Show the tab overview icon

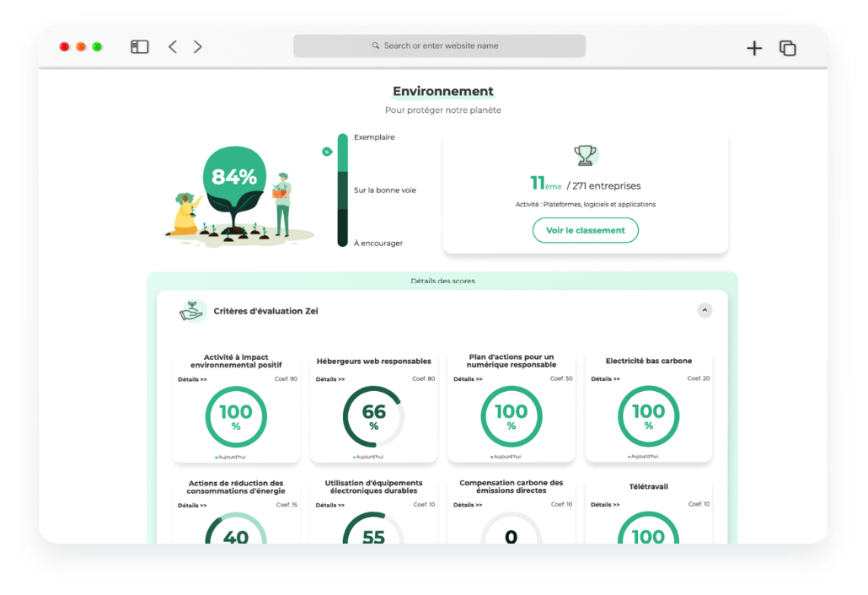788,48
